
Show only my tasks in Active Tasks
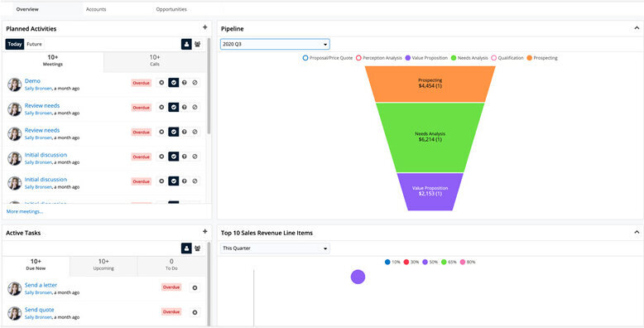186,248
